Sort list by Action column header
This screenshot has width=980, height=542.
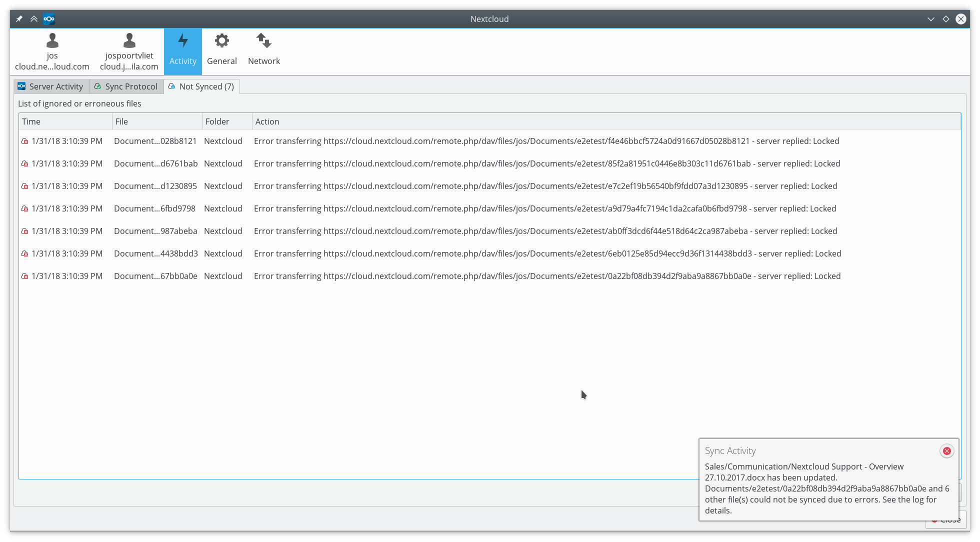606,121
